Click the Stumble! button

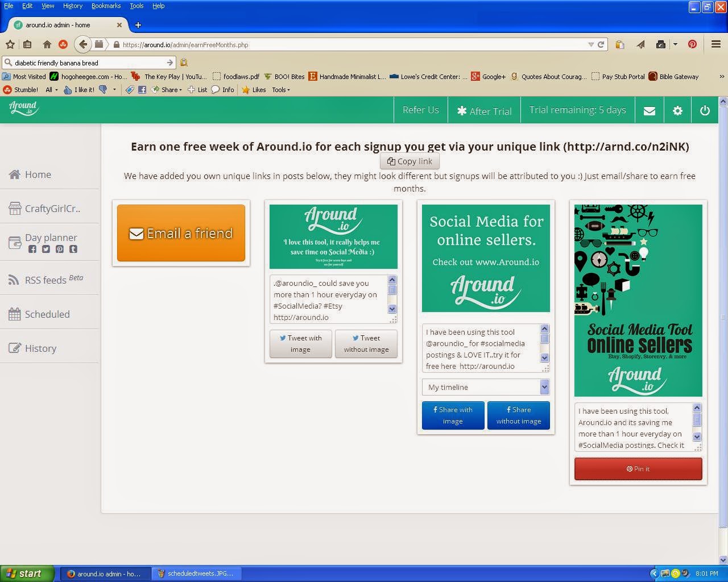[21, 89]
